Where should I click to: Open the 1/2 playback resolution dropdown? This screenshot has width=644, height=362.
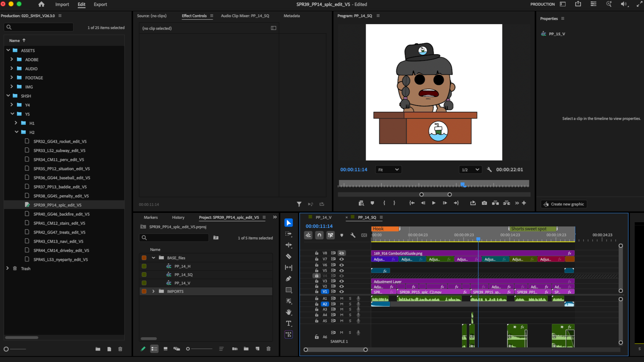(x=470, y=169)
